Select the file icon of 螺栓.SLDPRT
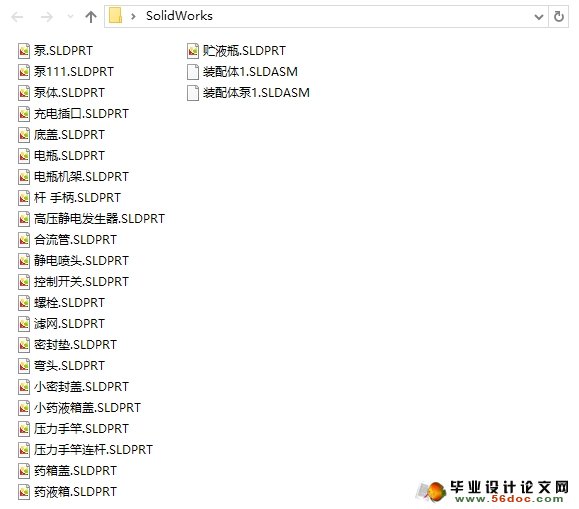Image resolution: width=579 pixels, height=509 pixels. tap(24, 304)
